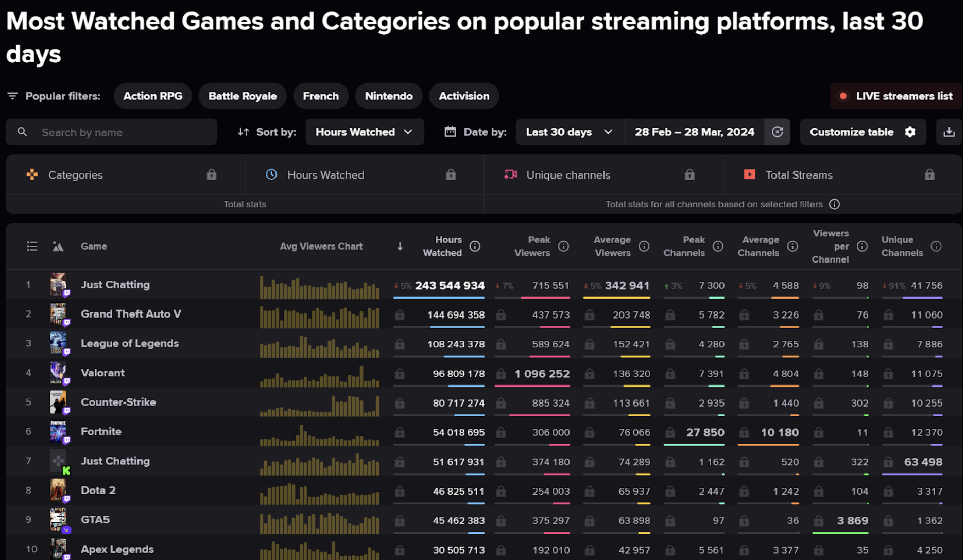The height and width of the screenshot is (560, 966).
Task: Click the download export icon in the top-right corner
Action: (x=949, y=132)
